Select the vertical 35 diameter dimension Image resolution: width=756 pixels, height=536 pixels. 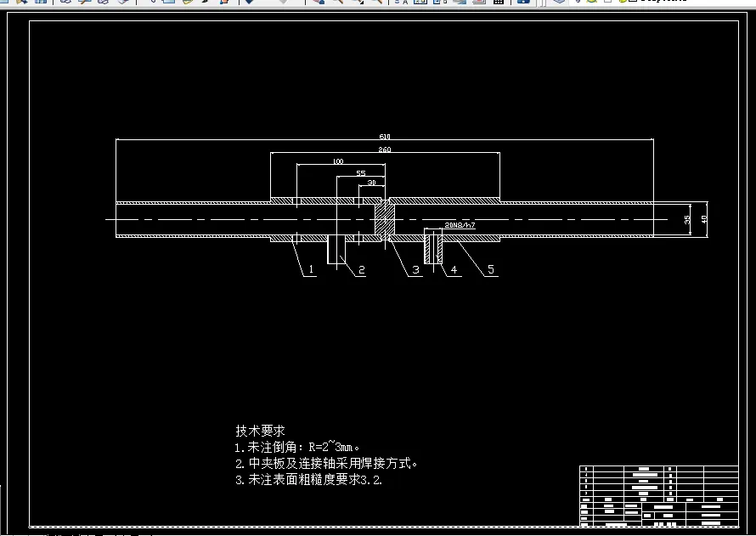pos(687,220)
